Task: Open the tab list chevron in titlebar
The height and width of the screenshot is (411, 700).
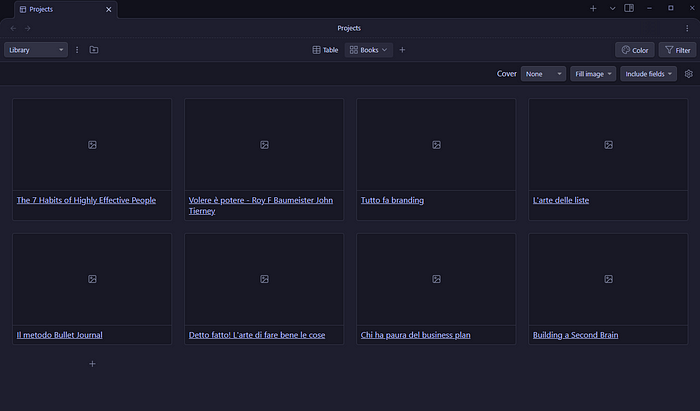Action: coord(612,8)
